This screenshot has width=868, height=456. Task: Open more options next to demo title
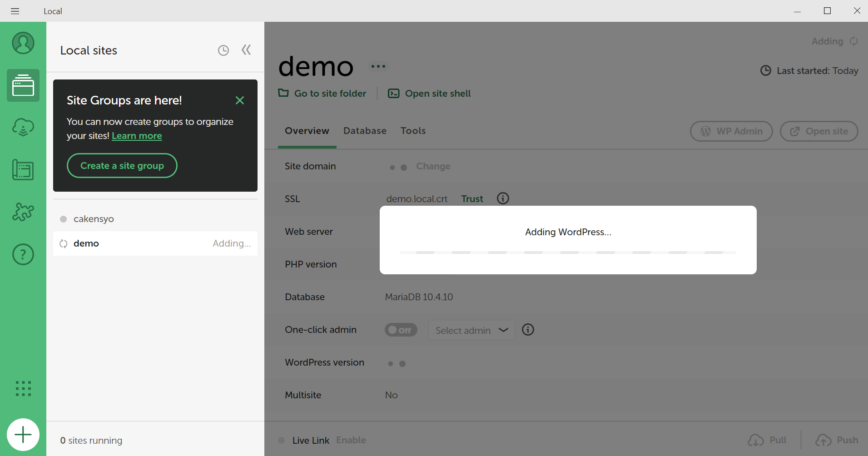[378, 66]
